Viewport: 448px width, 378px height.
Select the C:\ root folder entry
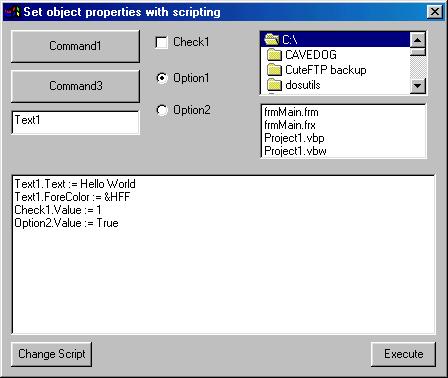(335, 40)
